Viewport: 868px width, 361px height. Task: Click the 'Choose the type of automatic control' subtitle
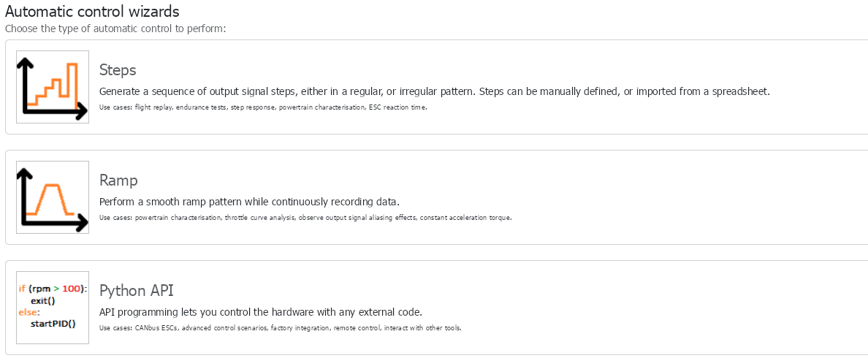point(115,28)
